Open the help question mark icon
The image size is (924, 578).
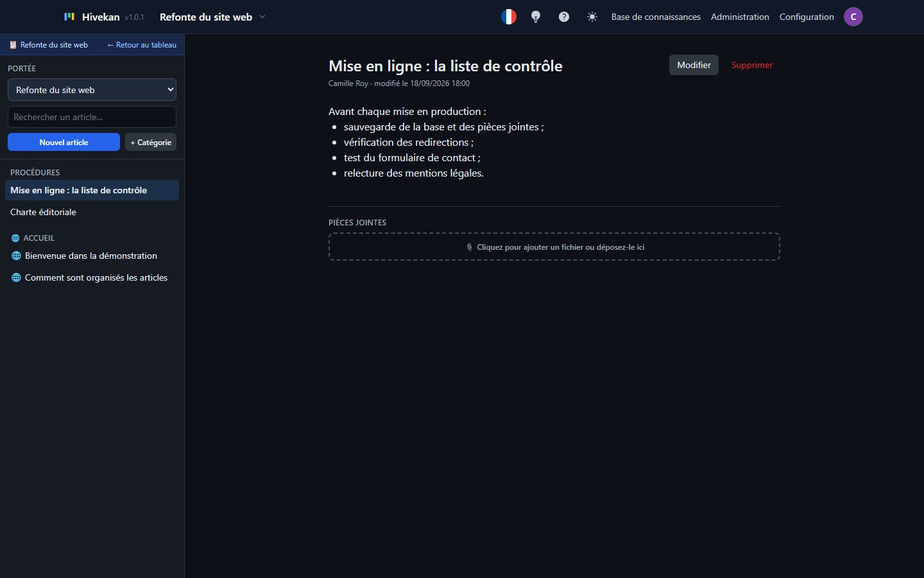point(564,17)
